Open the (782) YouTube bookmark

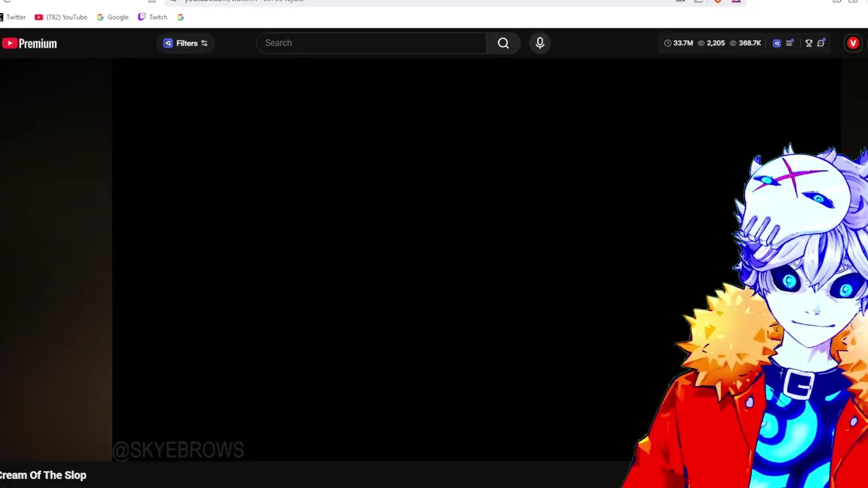tap(61, 17)
